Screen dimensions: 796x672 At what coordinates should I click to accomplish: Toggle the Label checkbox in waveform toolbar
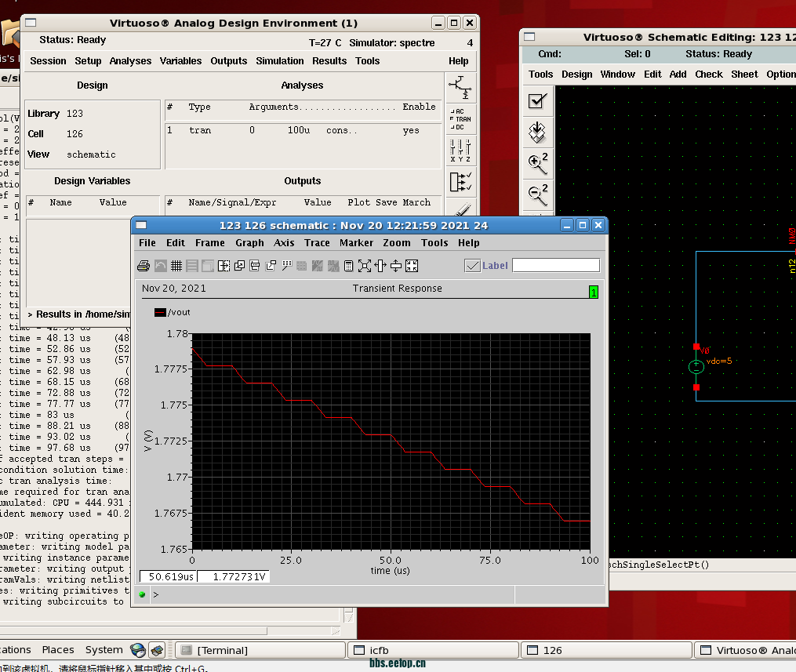473,266
